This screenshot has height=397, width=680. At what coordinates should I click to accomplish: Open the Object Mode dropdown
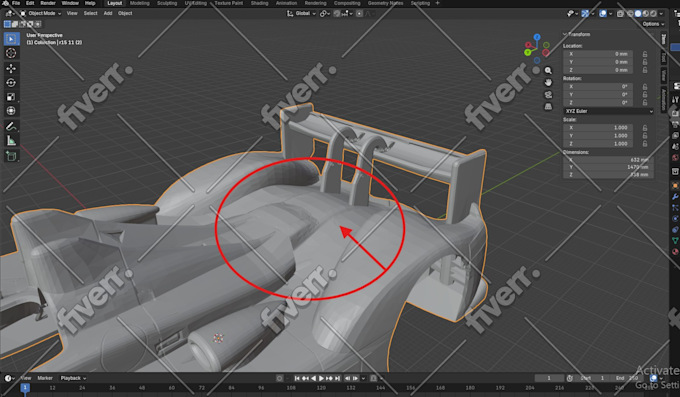pyautogui.click(x=40, y=13)
